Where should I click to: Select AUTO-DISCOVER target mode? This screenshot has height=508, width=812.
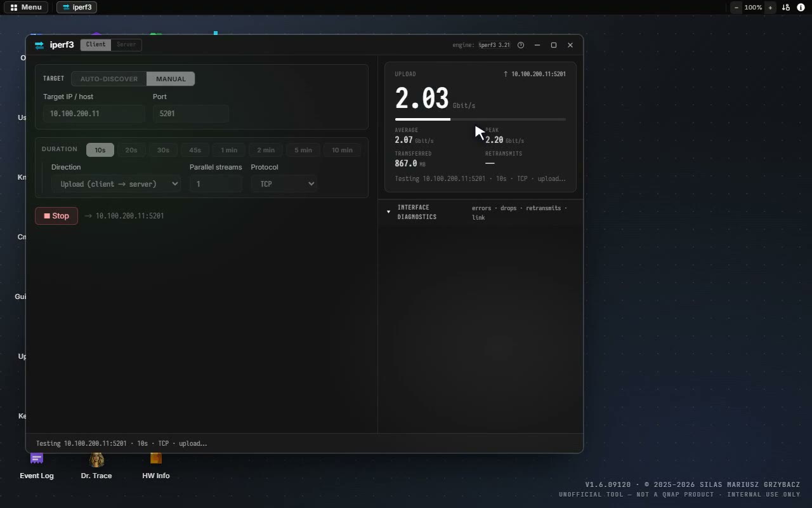tap(109, 79)
